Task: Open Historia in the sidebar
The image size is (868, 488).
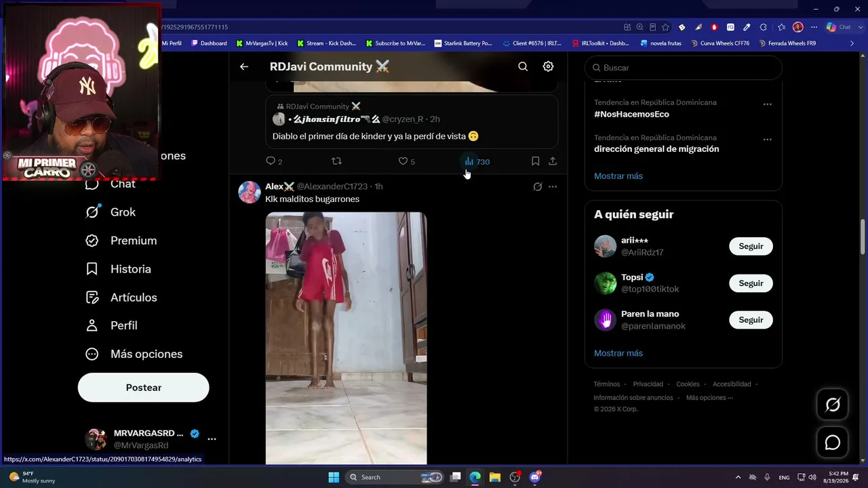Action: [x=118, y=269]
